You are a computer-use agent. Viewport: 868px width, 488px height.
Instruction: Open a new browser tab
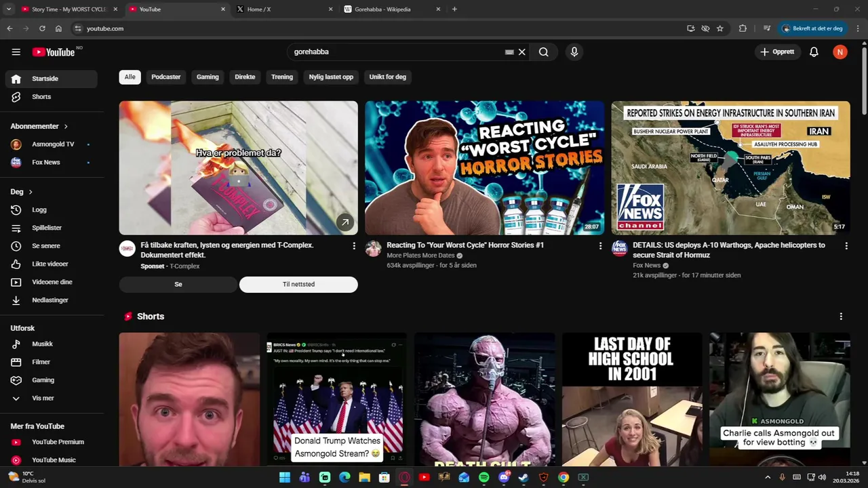pos(454,9)
